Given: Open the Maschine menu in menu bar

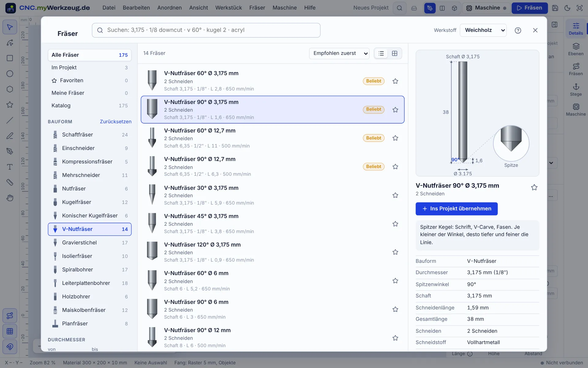Looking at the screenshot, I should tap(285, 8).
